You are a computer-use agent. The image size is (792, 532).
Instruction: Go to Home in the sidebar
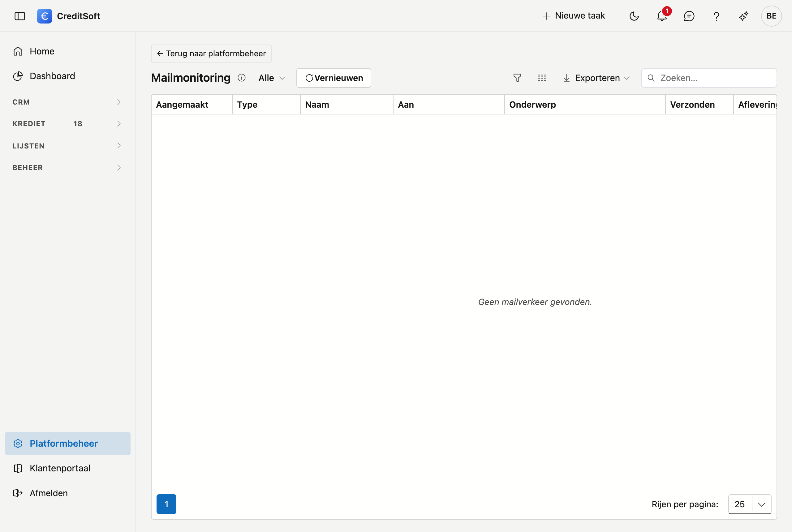[x=67, y=51]
